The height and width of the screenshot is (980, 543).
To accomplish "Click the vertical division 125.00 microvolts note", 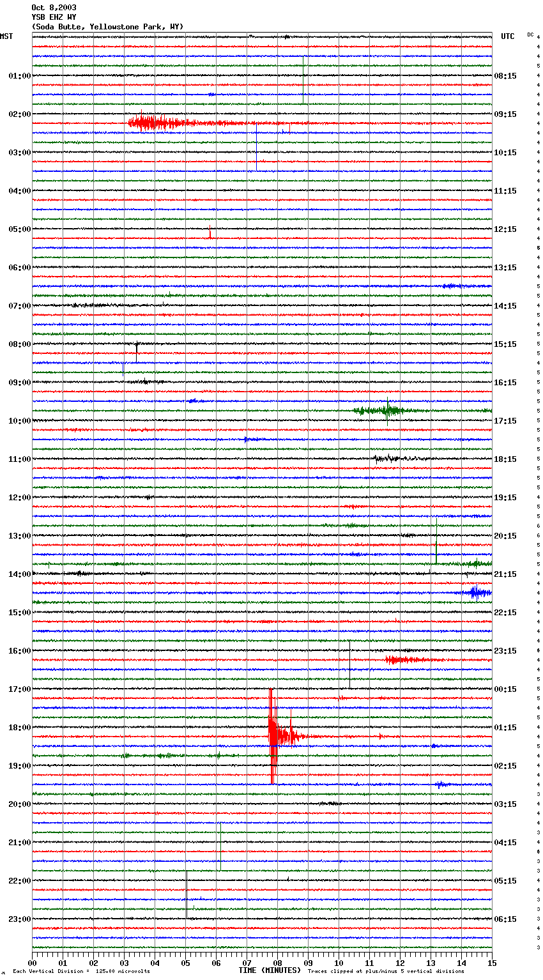I will (81, 971).
